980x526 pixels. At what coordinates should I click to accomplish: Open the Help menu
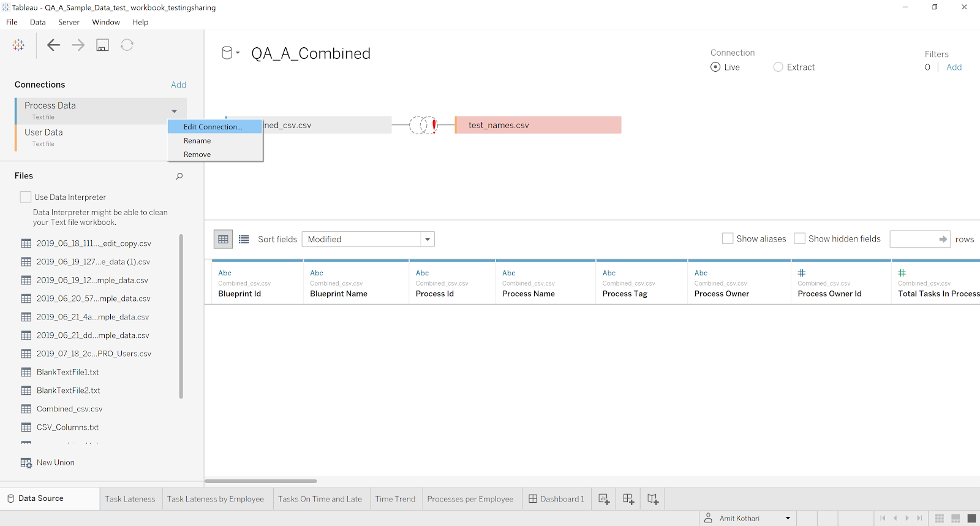point(140,22)
